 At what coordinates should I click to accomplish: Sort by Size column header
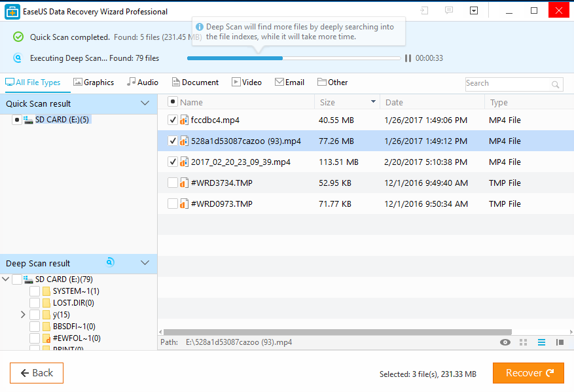tap(327, 103)
